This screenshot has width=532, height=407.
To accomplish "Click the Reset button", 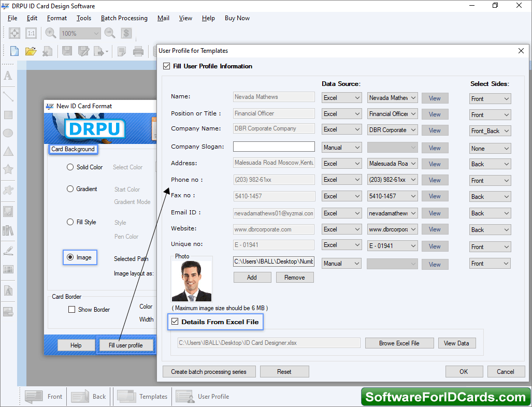I will tap(284, 372).
